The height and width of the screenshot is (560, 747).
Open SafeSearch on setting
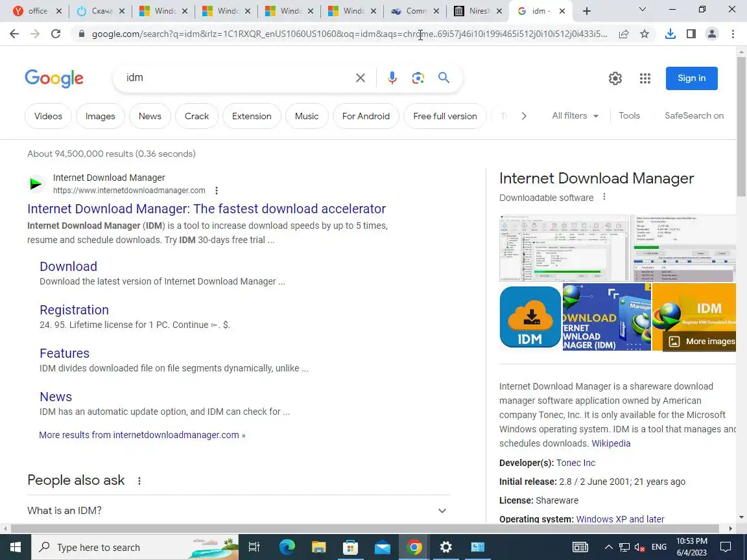point(694,116)
